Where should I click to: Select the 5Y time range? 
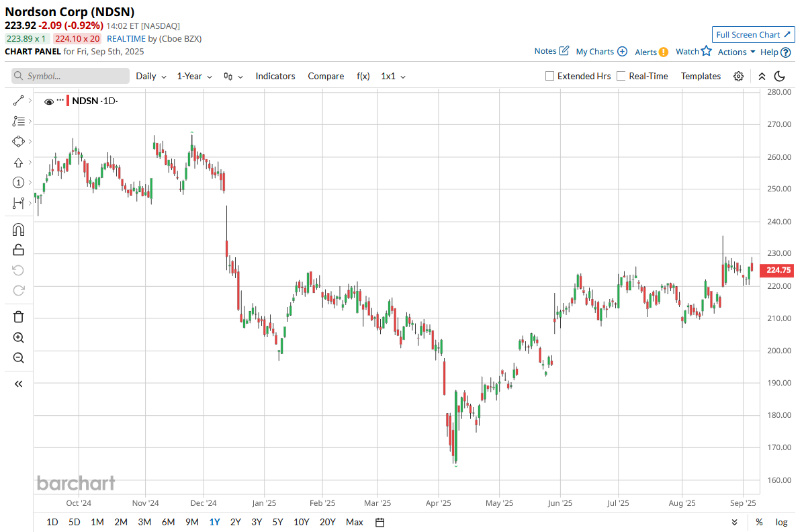pyautogui.click(x=277, y=523)
